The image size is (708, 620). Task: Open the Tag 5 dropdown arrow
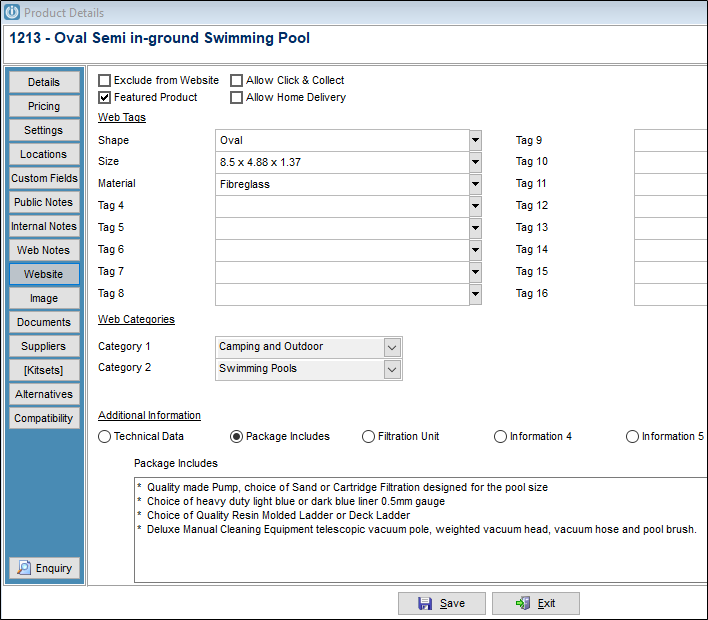point(475,228)
